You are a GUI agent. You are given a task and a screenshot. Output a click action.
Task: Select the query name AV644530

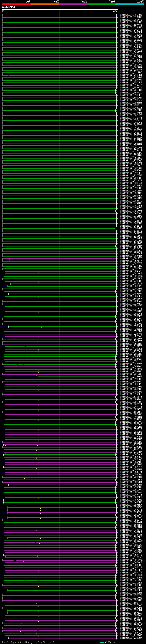(x=8, y=8)
